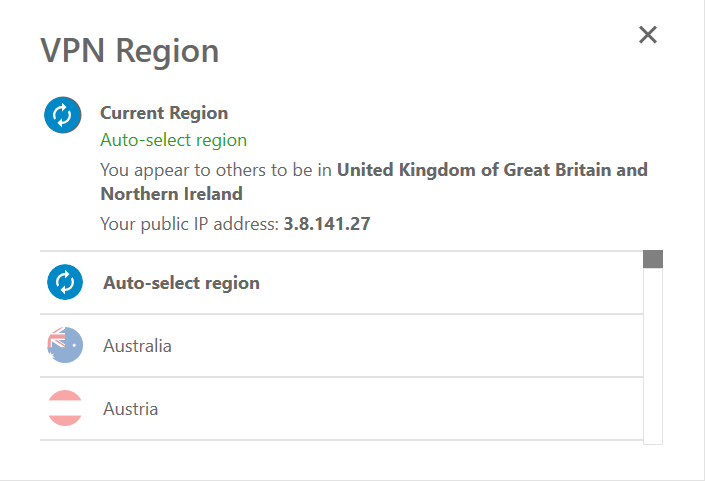Close the VPN Region dialog
Screen dimensions: 705x481
648,35
